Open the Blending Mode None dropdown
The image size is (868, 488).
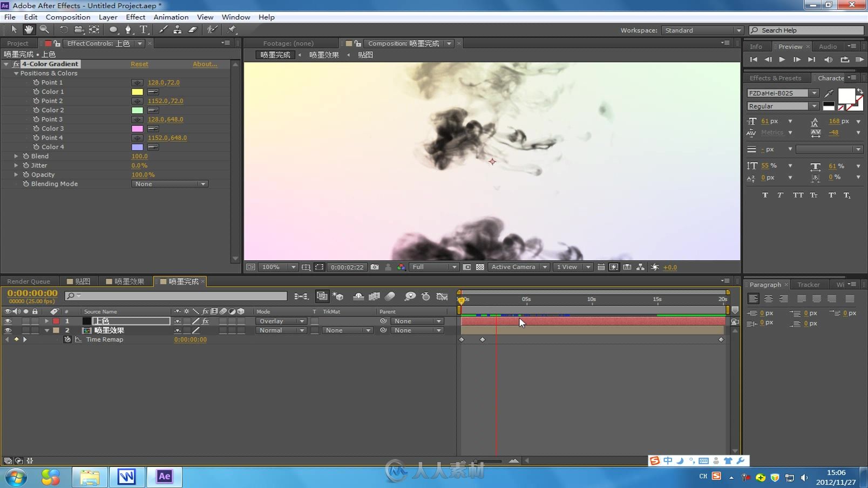pos(169,184)
